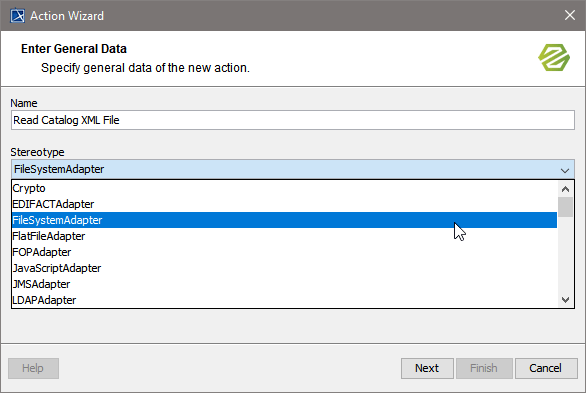Screen dimensions: 586x393
Task: Click the stereotype list scrollbar thumb
Action: pos(565,207)
